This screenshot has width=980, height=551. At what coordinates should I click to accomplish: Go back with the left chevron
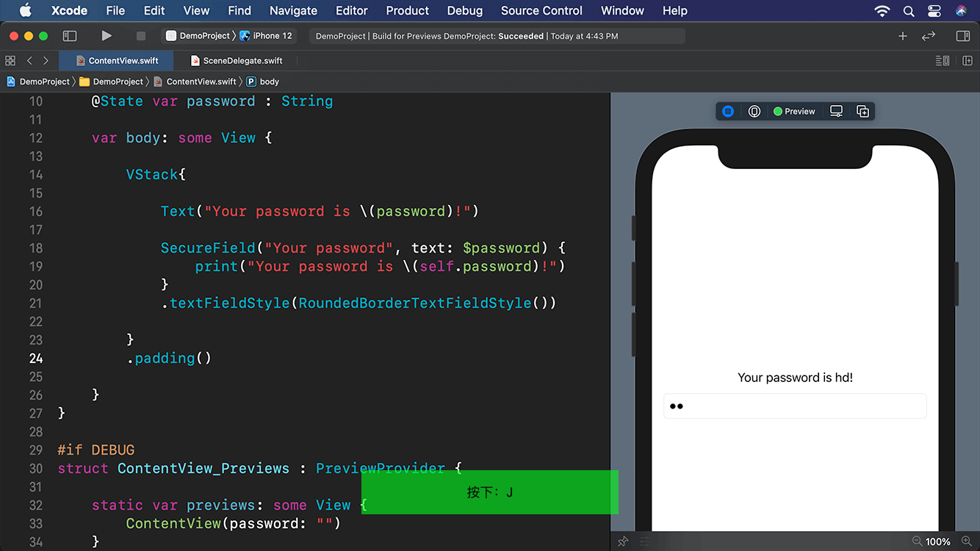point(29,60)
